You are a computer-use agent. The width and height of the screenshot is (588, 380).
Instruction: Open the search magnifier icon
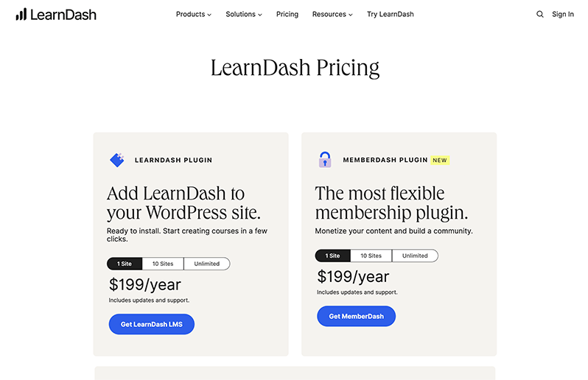click(x=540, y=14)
